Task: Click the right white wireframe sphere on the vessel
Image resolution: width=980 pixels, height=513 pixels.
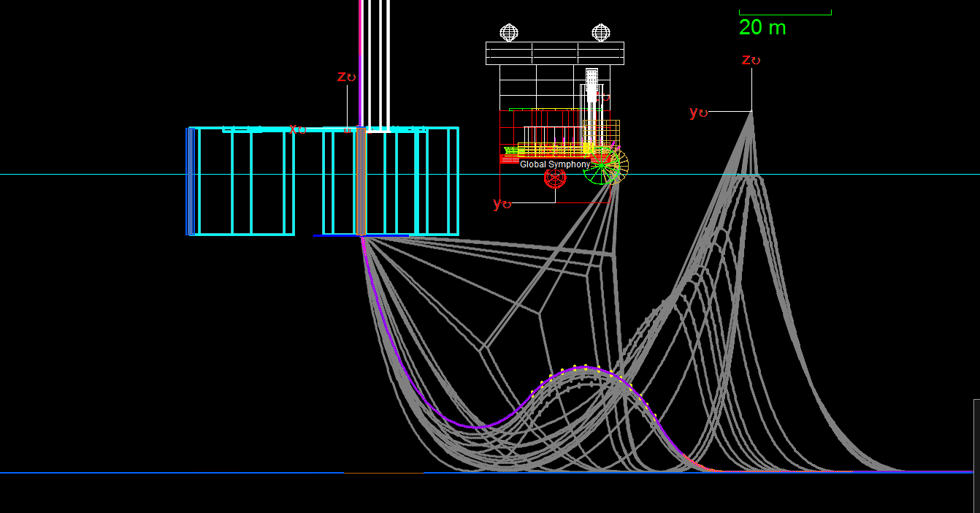Action: 600,32
